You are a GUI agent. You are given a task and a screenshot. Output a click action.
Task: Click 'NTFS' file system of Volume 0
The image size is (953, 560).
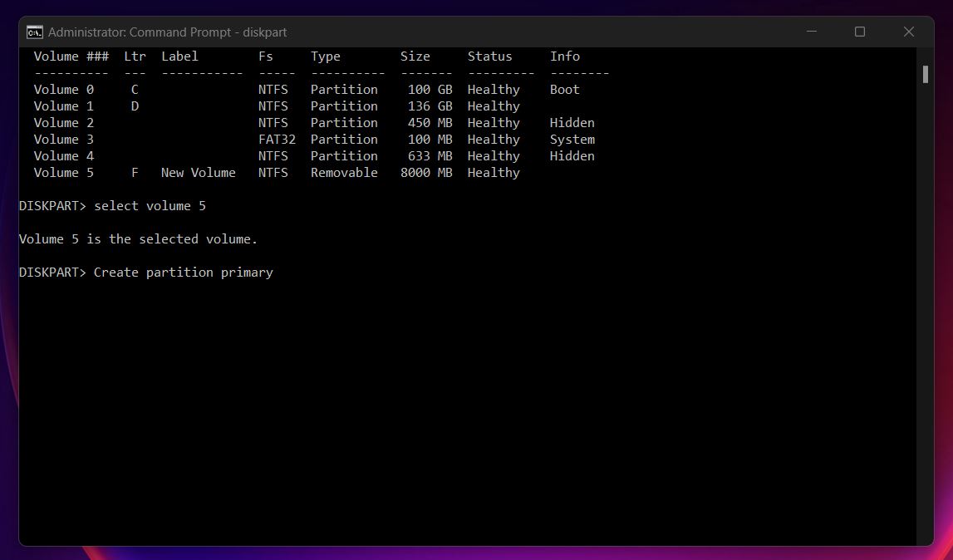click(x=273, y=90)
